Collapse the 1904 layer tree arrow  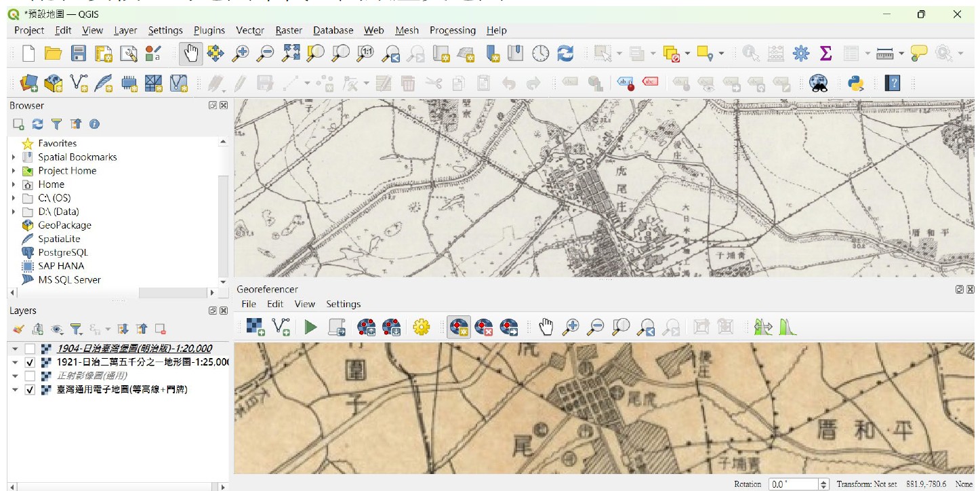(x=15, y=349)
